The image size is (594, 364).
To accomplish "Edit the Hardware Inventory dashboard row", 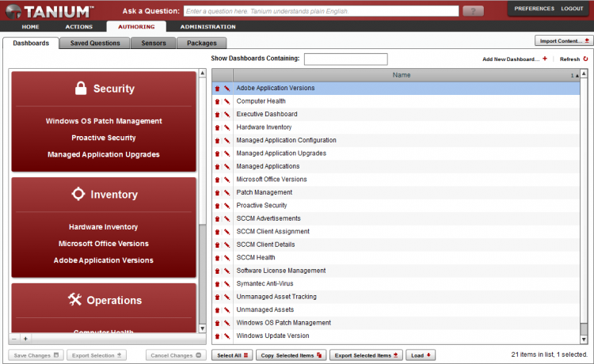I will pos(227,127).
